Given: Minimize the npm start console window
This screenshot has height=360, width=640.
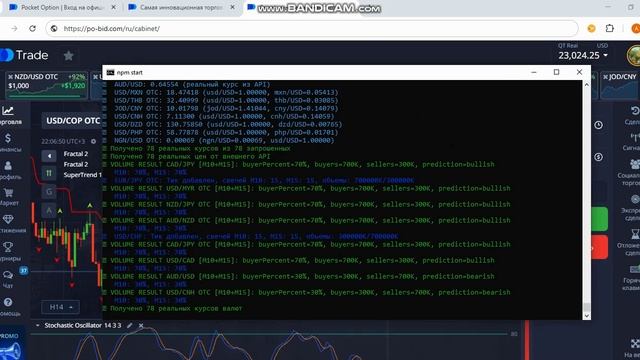Looking at the screenshot, I should (x=533, y=72).
